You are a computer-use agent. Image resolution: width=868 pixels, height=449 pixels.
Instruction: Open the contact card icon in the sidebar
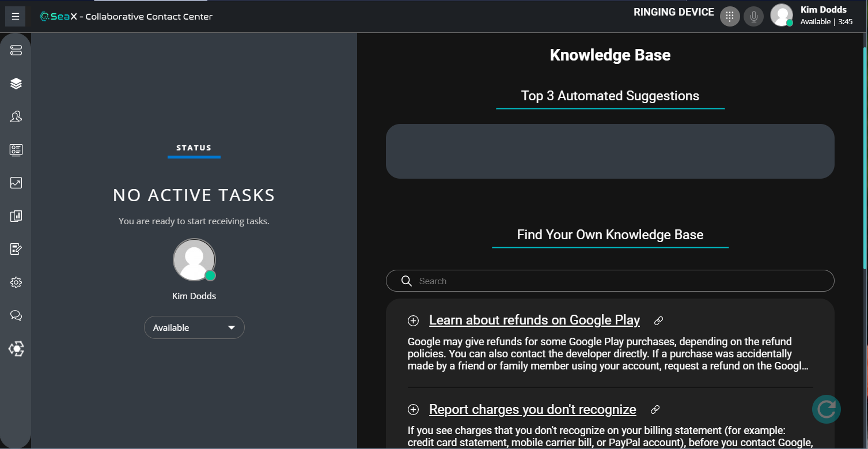point(16,150)
